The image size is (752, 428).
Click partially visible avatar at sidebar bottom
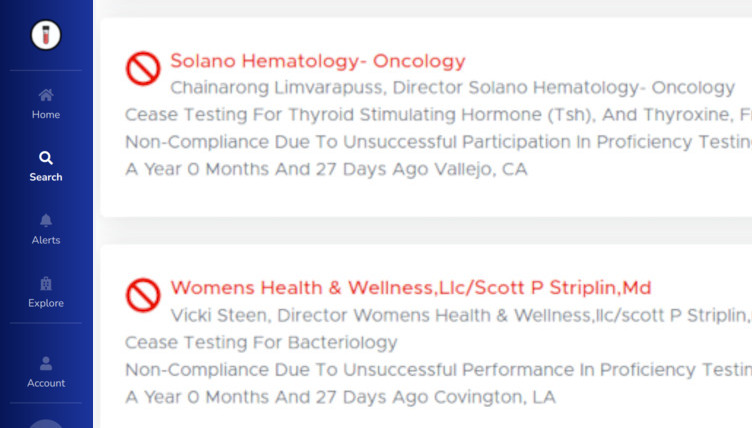coord(46,423)
